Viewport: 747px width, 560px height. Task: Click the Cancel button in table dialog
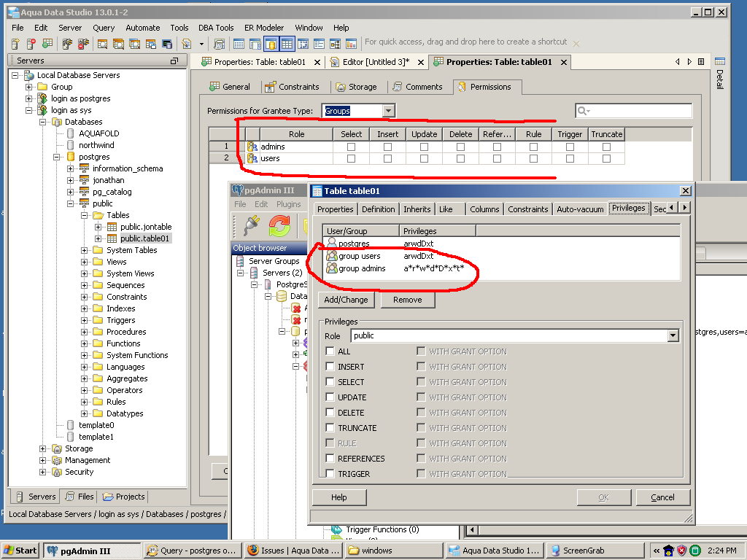coord(662,497)
